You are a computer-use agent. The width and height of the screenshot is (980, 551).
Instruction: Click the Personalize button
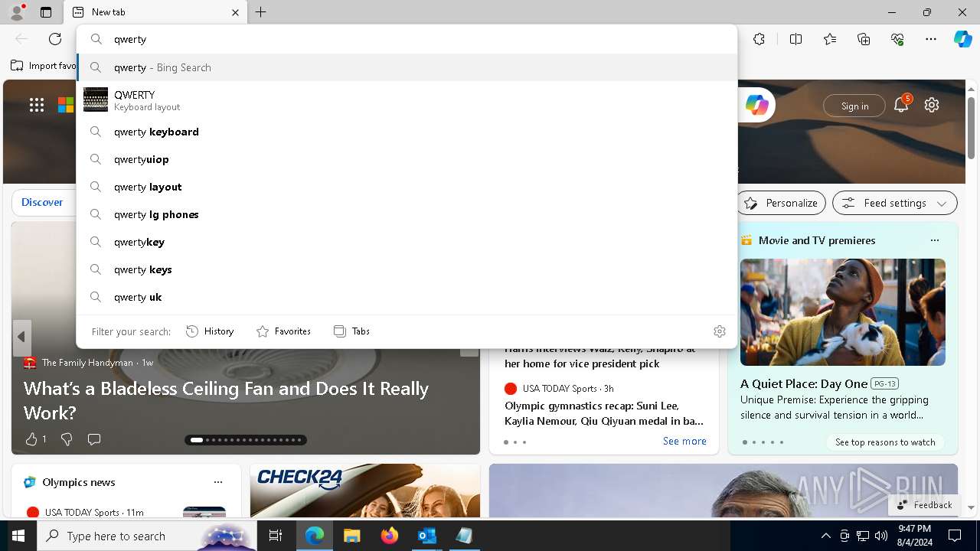(781, 203)
